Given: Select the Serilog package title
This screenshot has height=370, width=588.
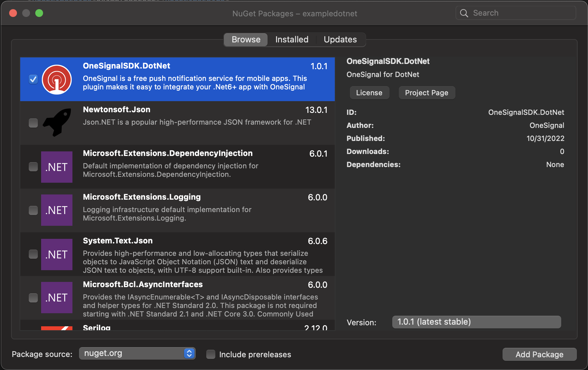Looking at the screenshot, I should coord(97,327).
